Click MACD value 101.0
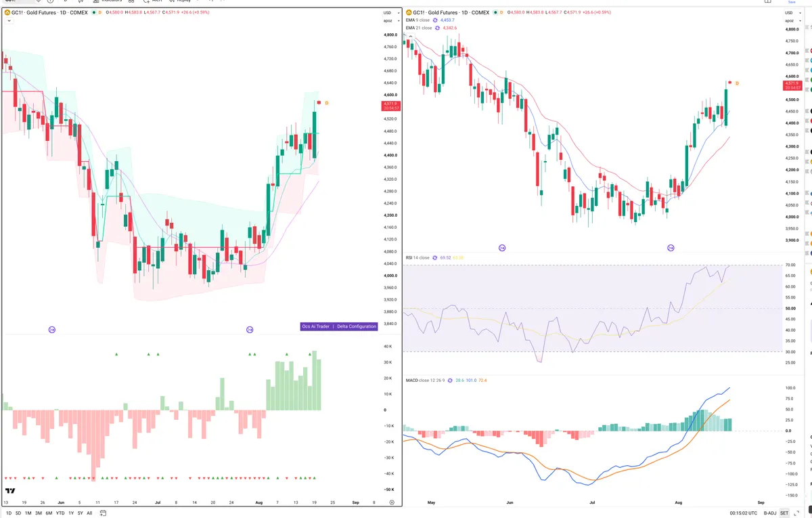 [472, 381]
